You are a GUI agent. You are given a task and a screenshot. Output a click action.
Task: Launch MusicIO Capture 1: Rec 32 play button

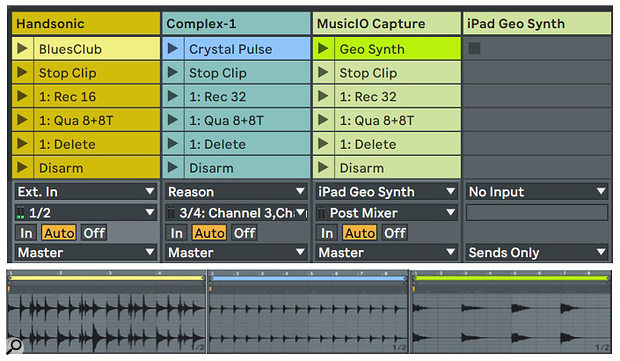[323, 96]
